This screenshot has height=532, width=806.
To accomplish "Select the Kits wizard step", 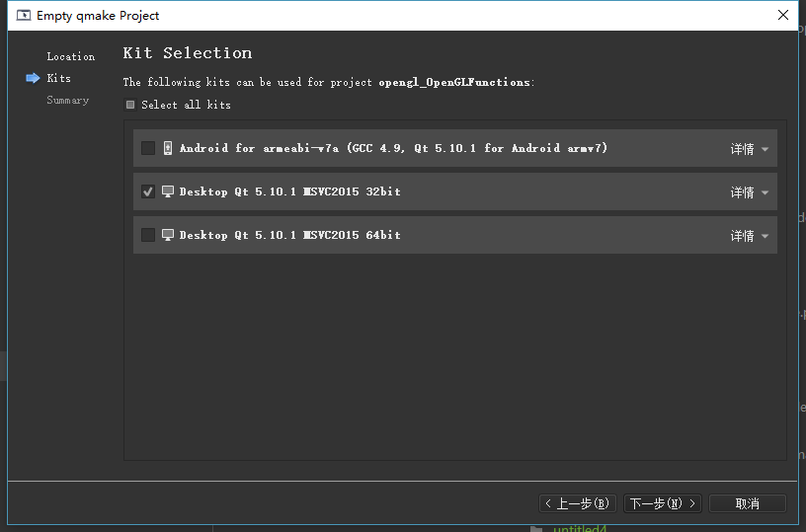I will pos(59,78).
